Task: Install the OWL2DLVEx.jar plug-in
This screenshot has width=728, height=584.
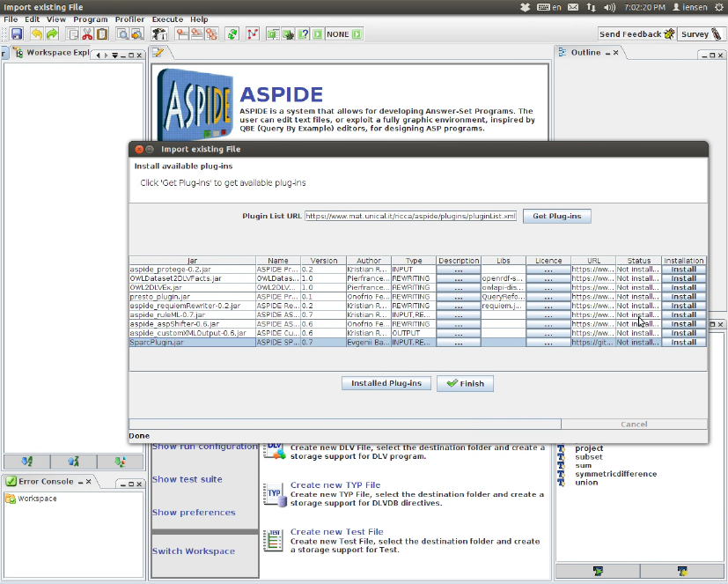Action: click(x=683, y=287)
